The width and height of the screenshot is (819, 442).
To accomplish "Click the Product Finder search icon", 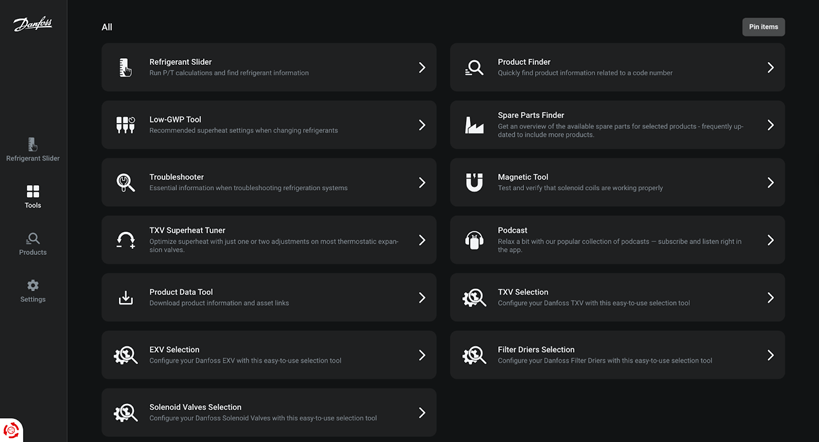I will 474,68.
